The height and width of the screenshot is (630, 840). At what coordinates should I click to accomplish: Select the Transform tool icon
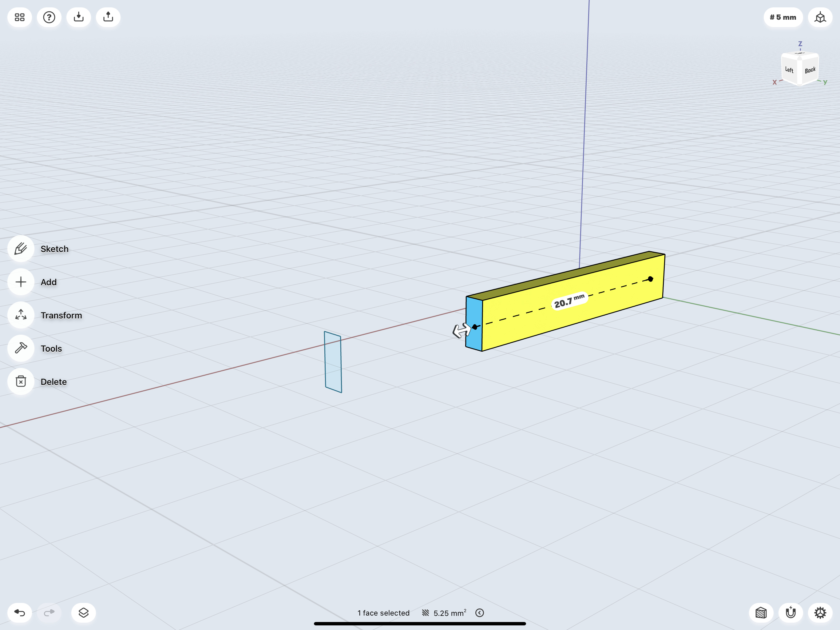point(21,315)
